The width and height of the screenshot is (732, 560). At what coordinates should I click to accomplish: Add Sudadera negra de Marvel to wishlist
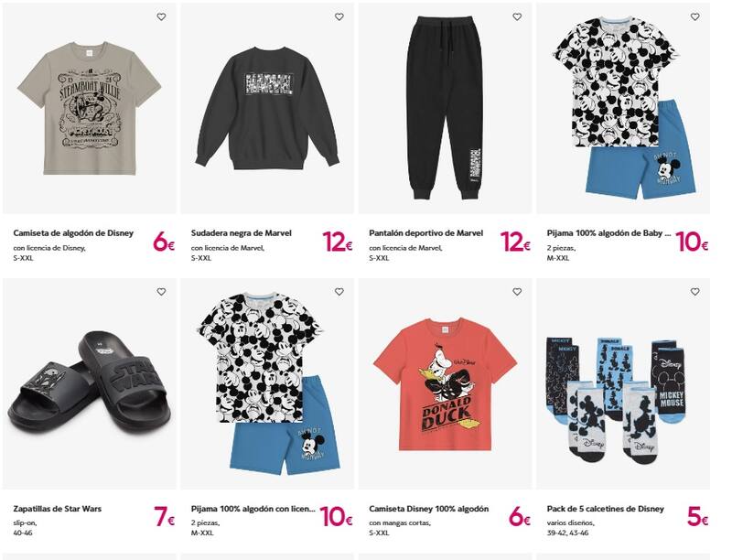tap(339, 16)
